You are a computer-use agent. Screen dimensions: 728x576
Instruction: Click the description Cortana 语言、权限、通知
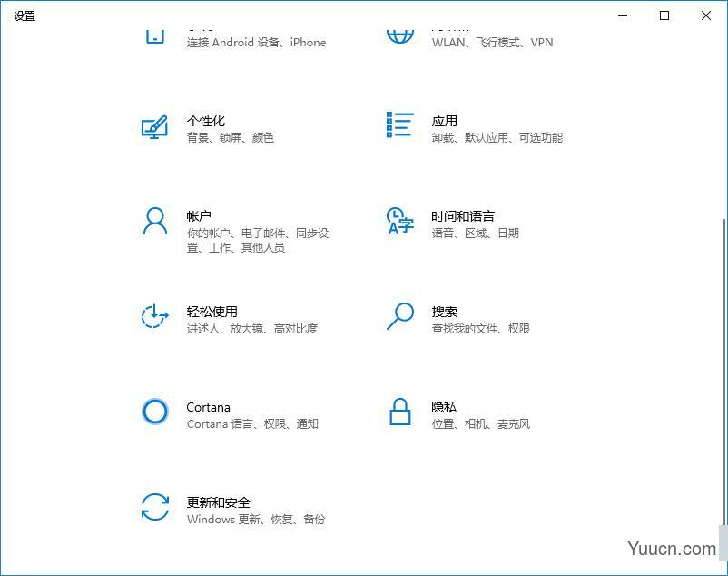[252, 423]
